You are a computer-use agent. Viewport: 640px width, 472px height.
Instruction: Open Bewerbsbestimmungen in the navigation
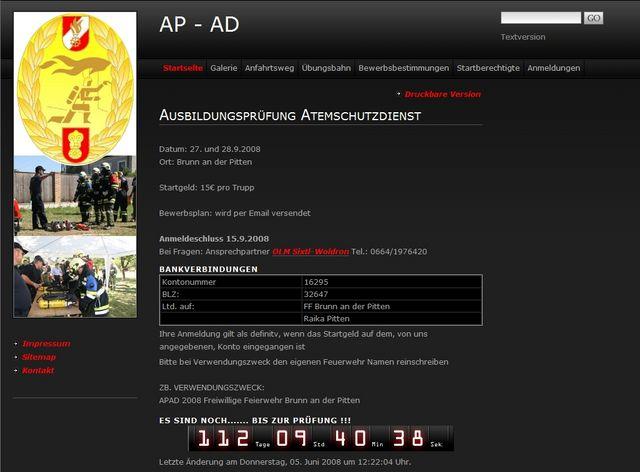[x=404, y=68]
